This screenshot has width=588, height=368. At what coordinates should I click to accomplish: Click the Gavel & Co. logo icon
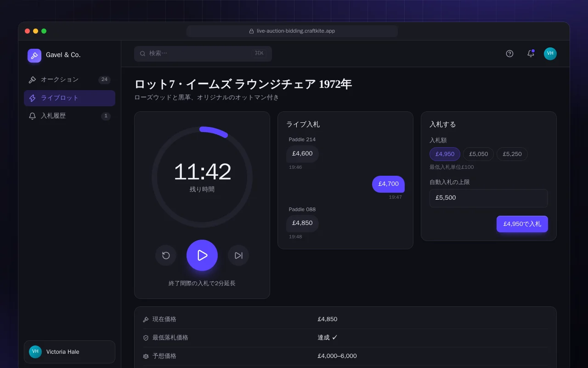(34, 55)
